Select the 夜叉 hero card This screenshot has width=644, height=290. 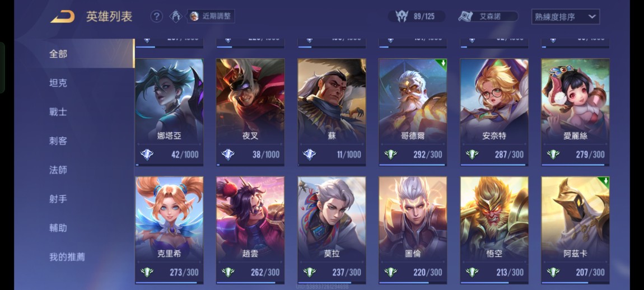click(250, 112)
